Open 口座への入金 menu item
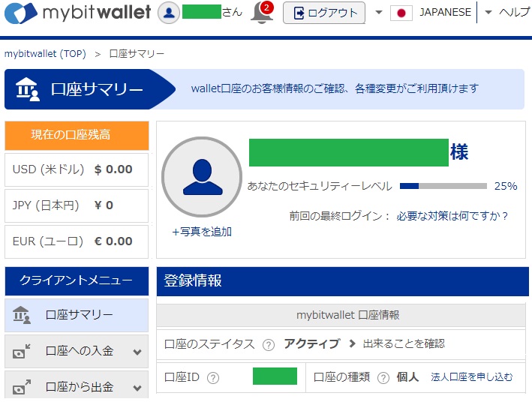 pos(77,351)
